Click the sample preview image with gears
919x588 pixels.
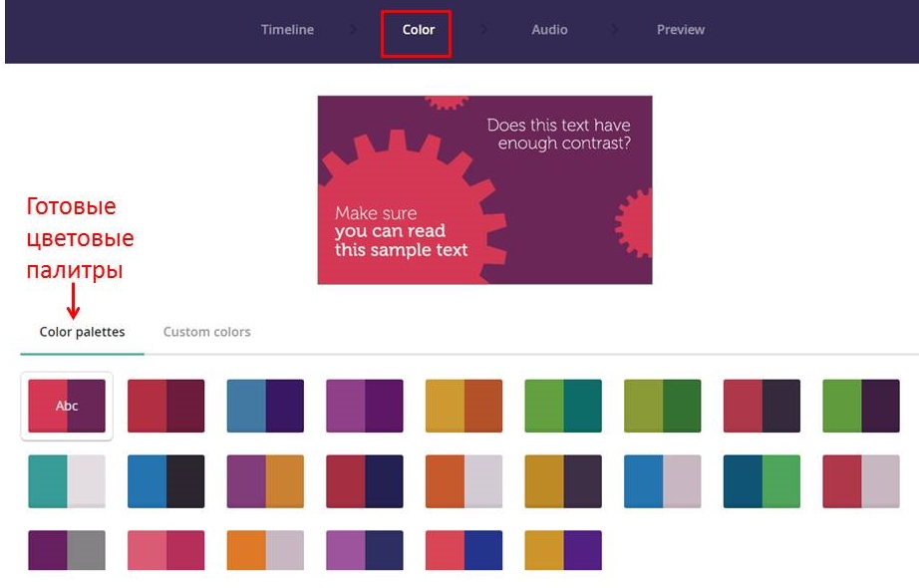[x=484, y=190]
